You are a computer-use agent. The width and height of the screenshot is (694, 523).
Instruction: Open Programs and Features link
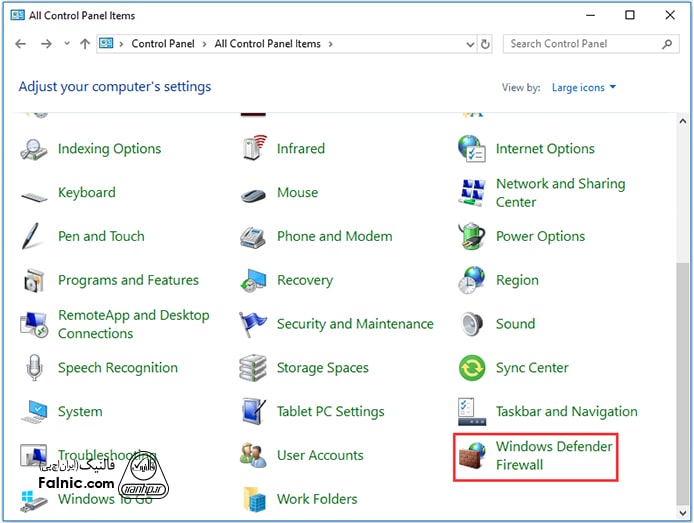pos(128,281)
